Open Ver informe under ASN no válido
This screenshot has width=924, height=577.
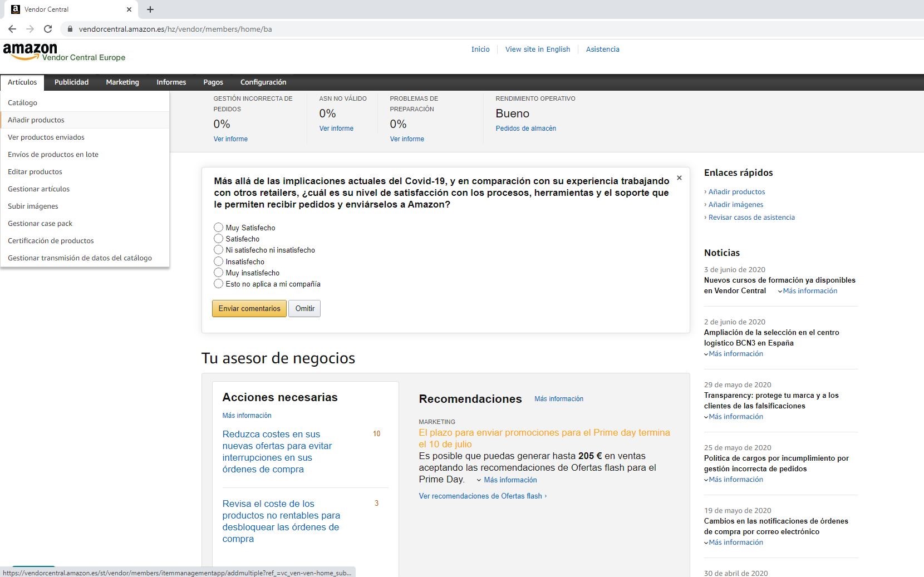(x=336, y=129)
